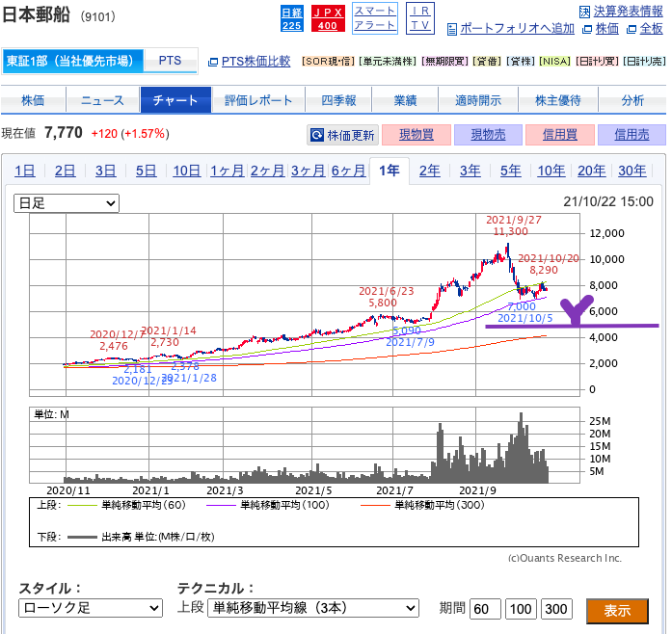Click the 単純移動平均(100) legend entry
The height and width of the screenshot is (634, 672).
point(268,505)
